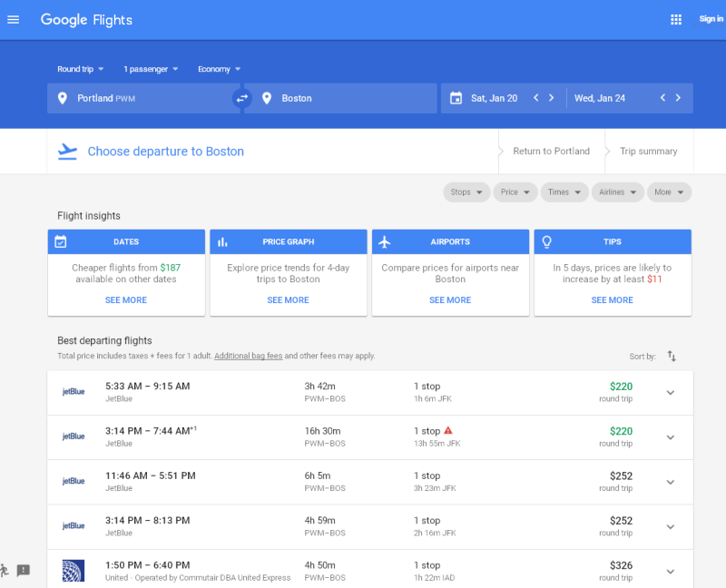Viewport: 726px width, 588px height.
Task: Click the Price Graph card header
Action: point(289,241)
